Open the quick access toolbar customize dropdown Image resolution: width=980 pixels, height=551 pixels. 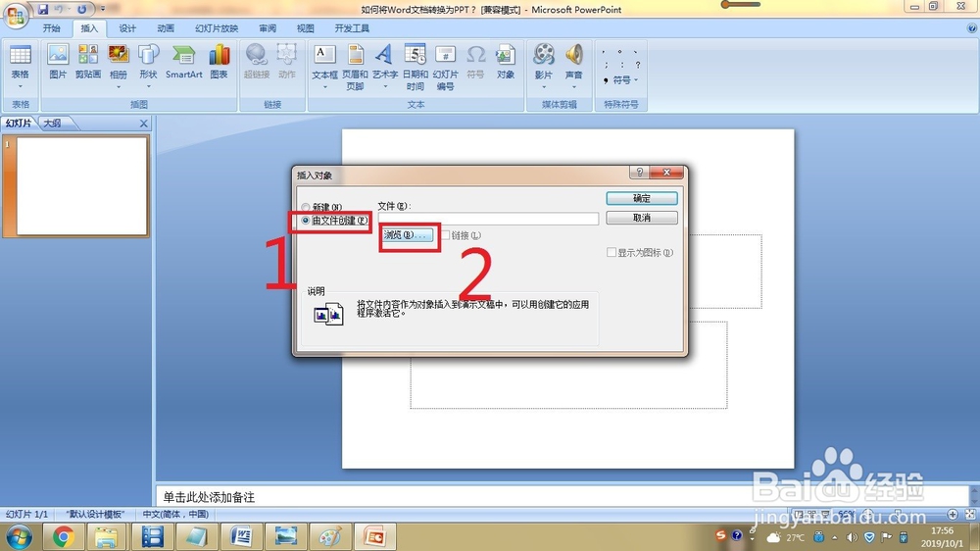coord(103,9)
